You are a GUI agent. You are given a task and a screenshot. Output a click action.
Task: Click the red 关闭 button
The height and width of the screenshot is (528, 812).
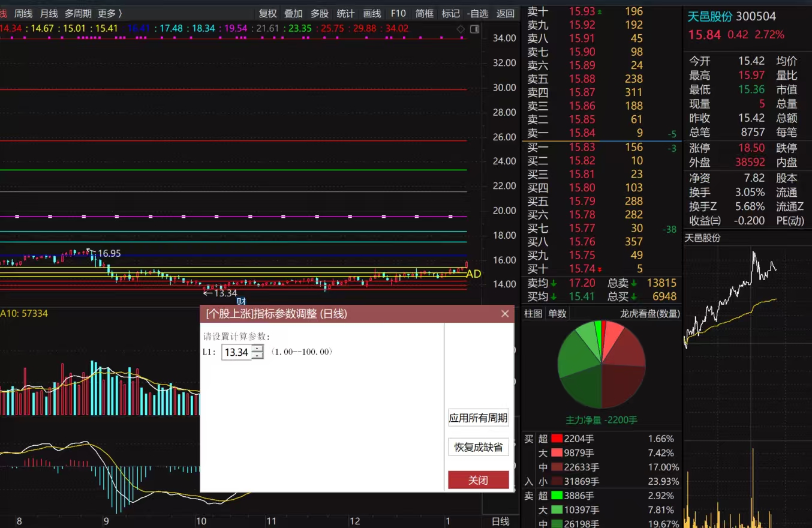(x=479, y=480)
